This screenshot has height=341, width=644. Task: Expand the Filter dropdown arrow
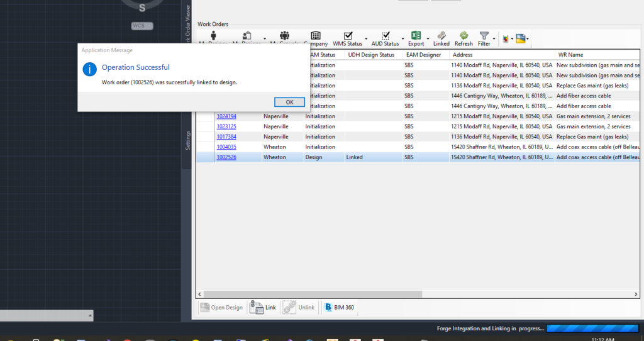point(494,39)
